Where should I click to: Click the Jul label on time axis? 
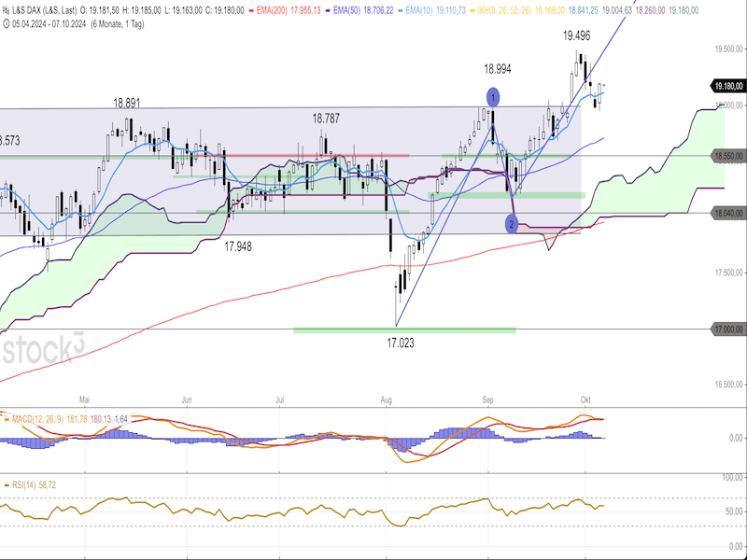pos(279,400)
